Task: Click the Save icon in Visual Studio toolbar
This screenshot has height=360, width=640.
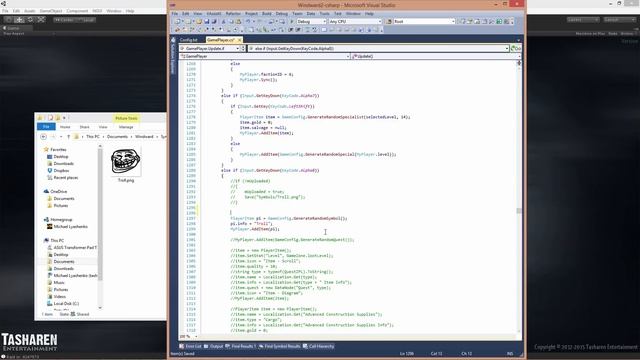Action: tap(207, 21)
